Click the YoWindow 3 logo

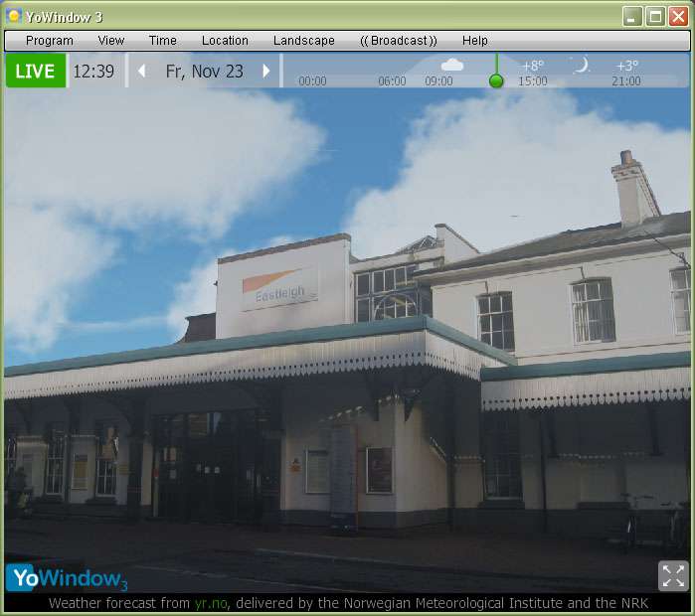click(x=67, y=578)
